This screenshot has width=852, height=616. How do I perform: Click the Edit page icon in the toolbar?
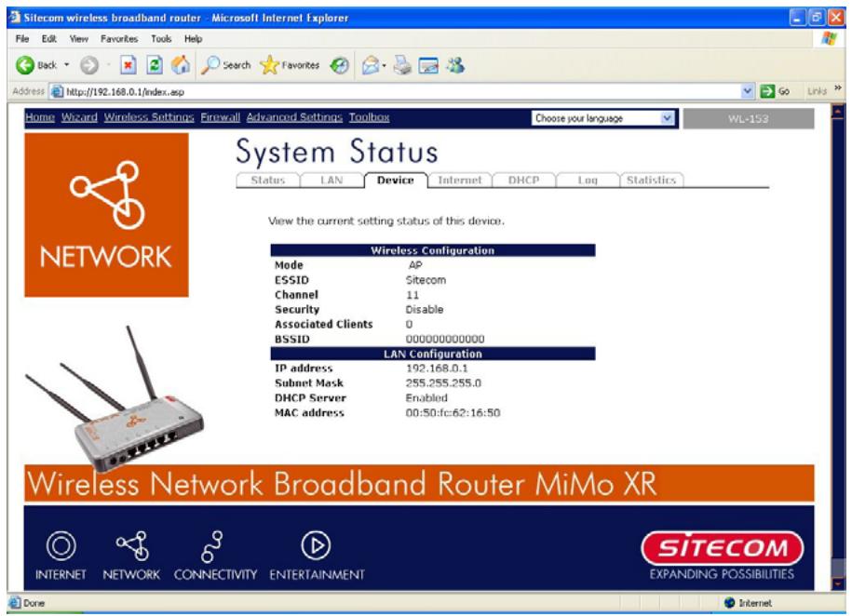tap(428, 66)
